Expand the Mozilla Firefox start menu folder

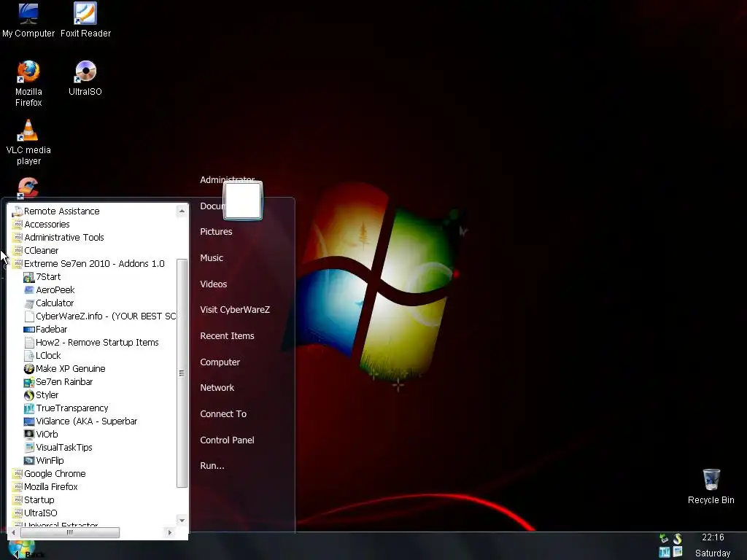tap(44, 486)
